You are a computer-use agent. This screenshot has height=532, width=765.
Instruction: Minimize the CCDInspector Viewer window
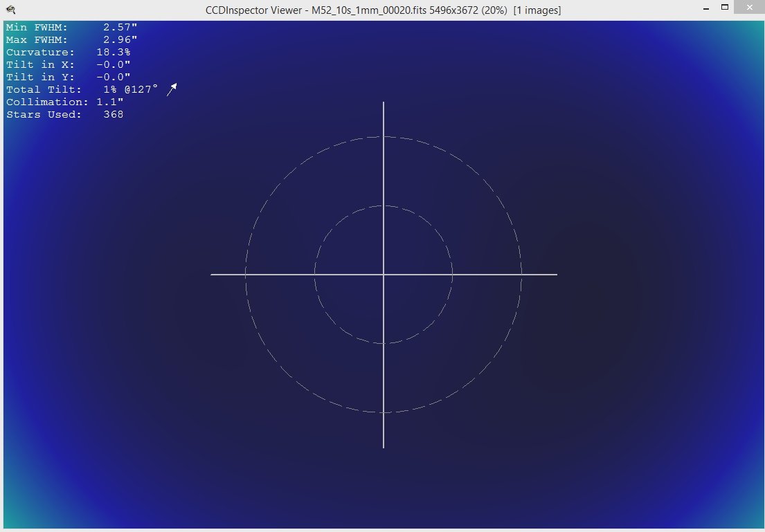pyautogui.click(x=706, y=8)
